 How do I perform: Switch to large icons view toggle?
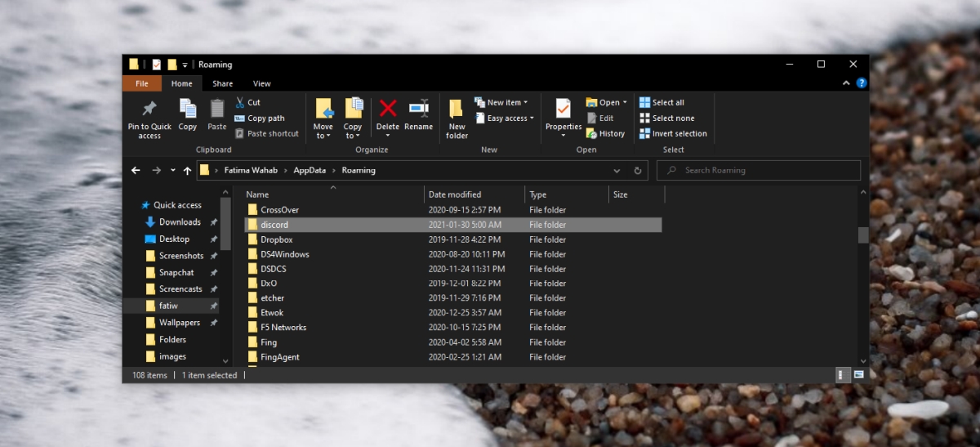[x=859, y=374]
